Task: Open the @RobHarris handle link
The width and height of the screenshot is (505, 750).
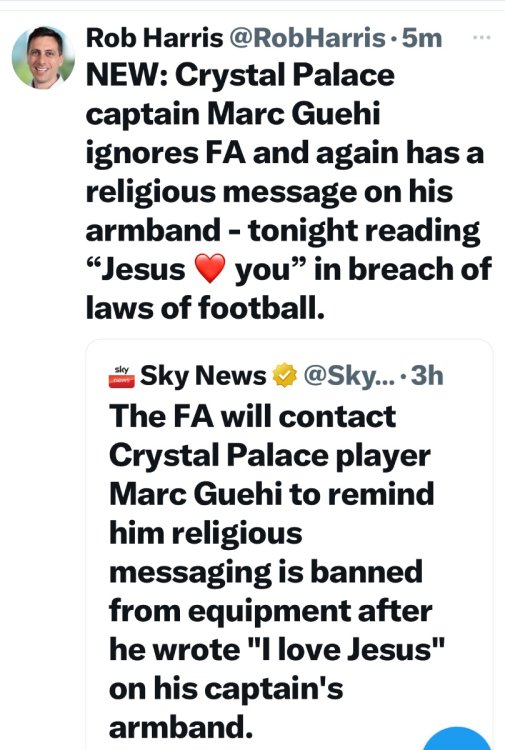Action: pos(307,38)
